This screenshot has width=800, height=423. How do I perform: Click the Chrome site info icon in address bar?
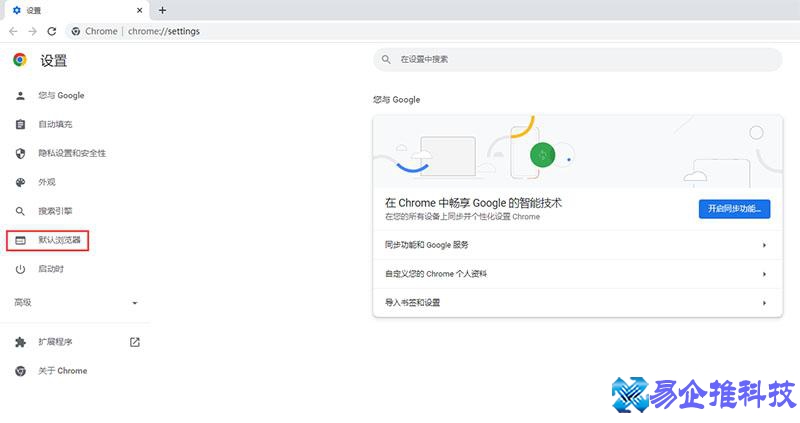76,31
